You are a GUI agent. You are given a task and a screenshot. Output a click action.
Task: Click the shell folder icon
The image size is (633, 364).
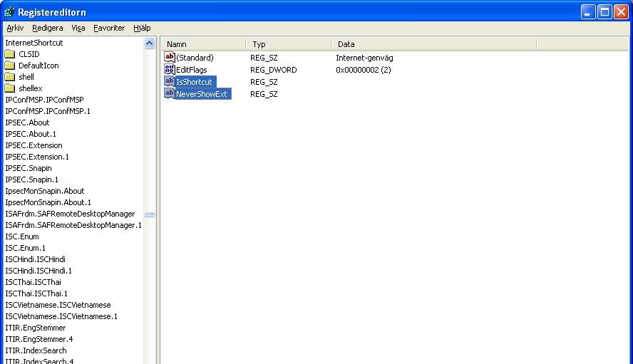10,77
